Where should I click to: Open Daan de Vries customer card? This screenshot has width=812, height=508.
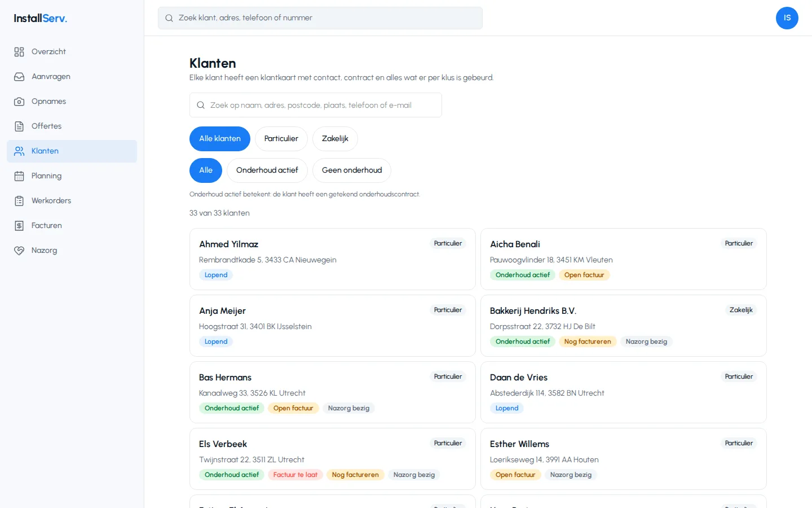coord(624,392)
